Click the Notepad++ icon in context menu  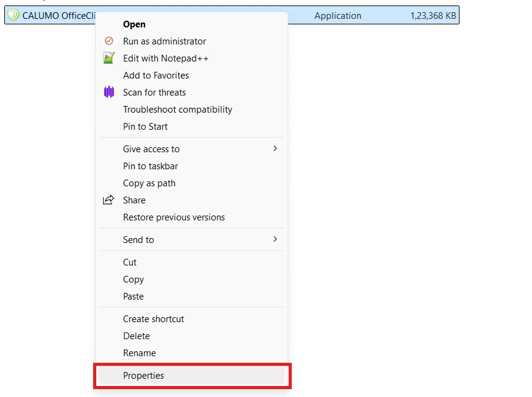(109, 58)
